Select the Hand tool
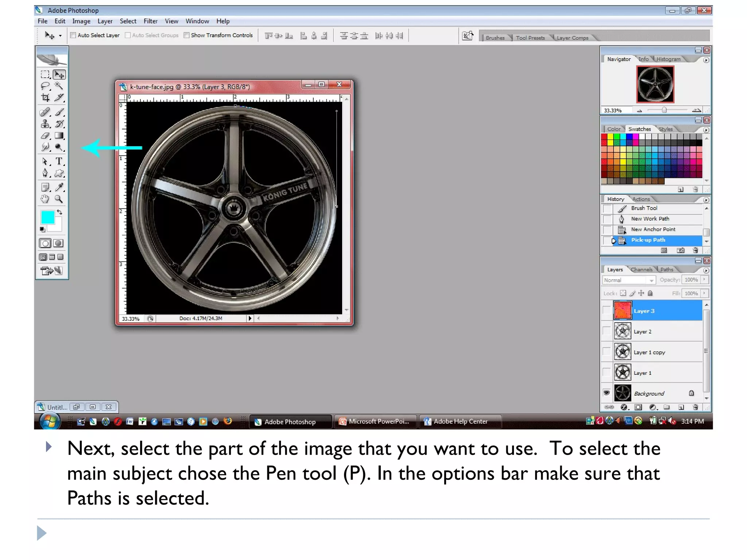747x560 pixels. (x=45, y=199)
